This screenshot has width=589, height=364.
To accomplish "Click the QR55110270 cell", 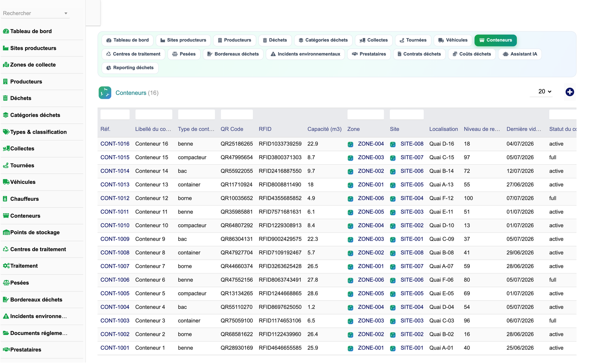I will click(236, 307).
